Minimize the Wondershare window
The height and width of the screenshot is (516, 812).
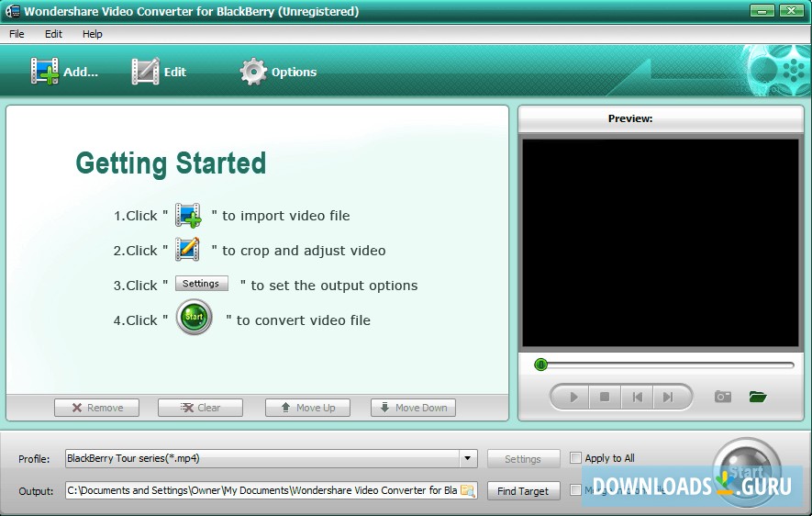click(x=762, y=10)
